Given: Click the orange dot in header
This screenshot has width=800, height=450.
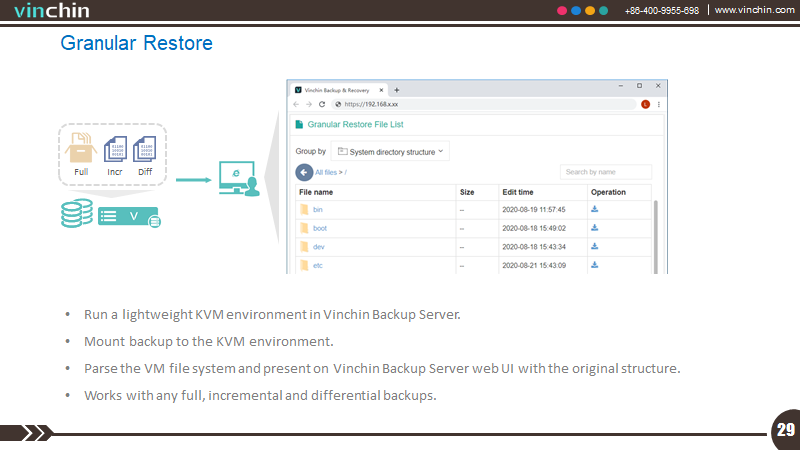Looking at the screenshot, I should click(x=590, y=11).
